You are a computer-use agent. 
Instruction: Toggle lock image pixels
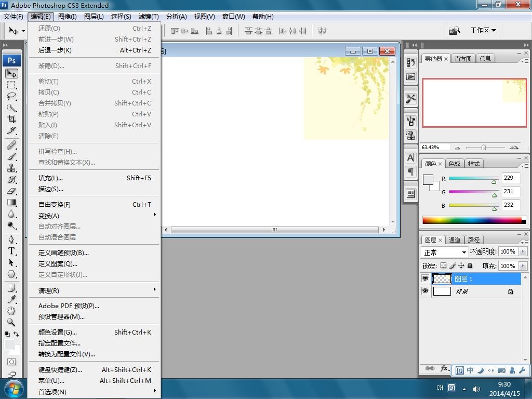point(453,265)
